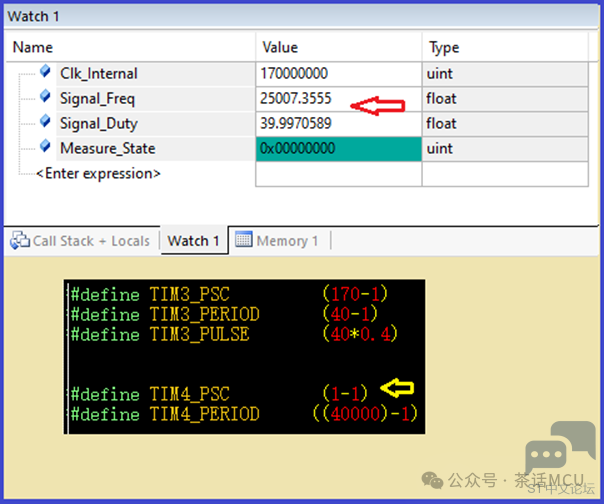
Task: Click the TIM3_PULSE define line
Action: (234, 334)
